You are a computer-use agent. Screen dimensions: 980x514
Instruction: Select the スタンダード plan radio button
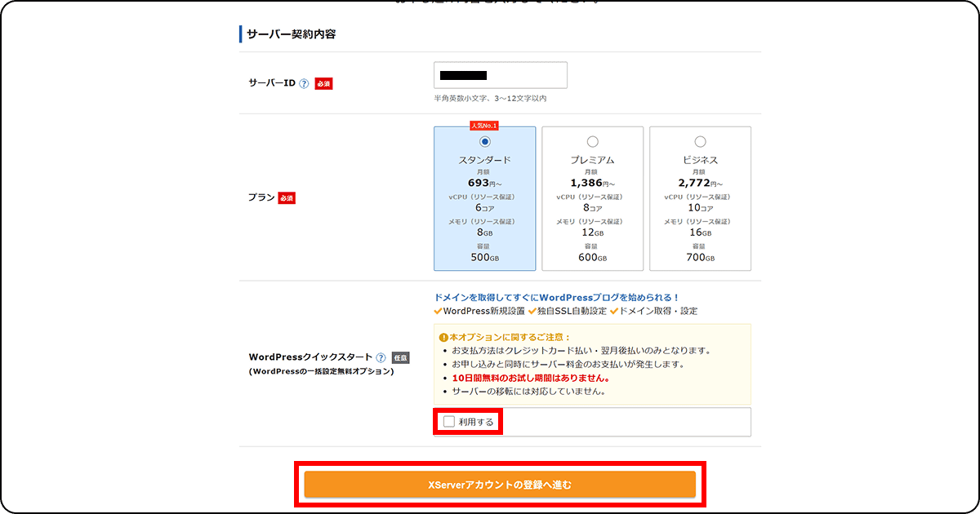click(x=485, y=141)
